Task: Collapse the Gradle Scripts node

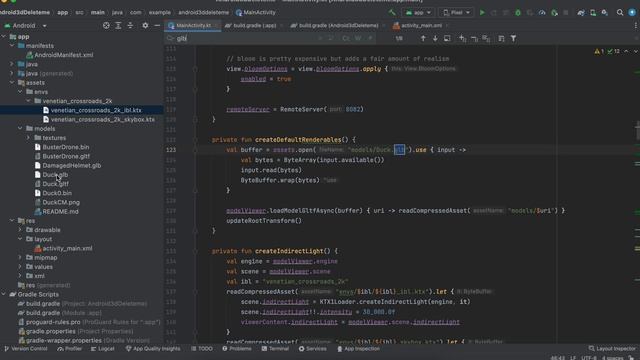Action: [4, 294]
